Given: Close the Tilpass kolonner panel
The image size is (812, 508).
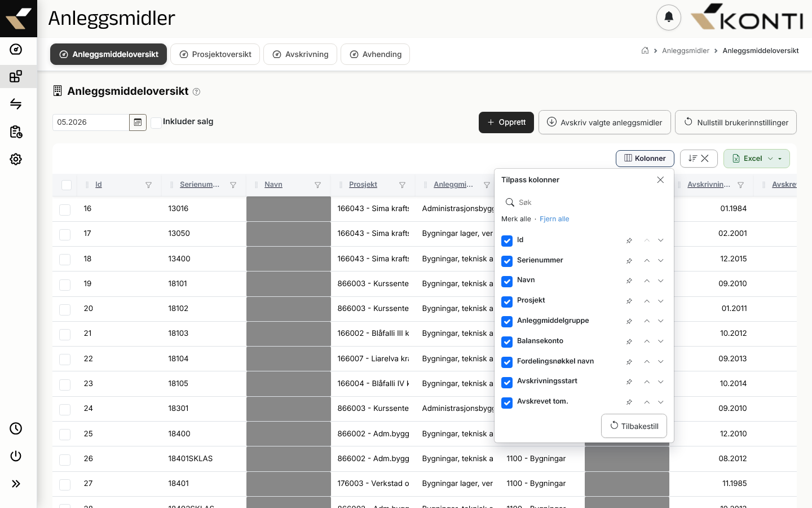Looking at the screenshot, I should [660, 179].
